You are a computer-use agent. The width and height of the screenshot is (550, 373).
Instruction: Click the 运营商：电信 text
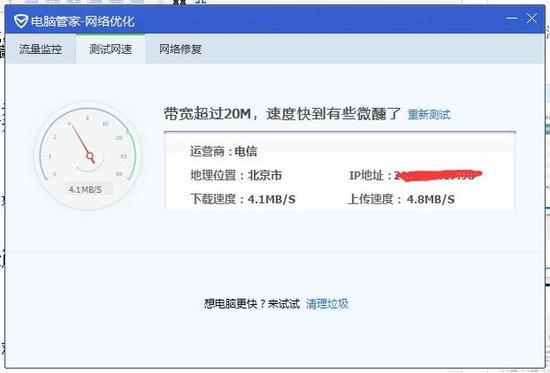[223, 152]
